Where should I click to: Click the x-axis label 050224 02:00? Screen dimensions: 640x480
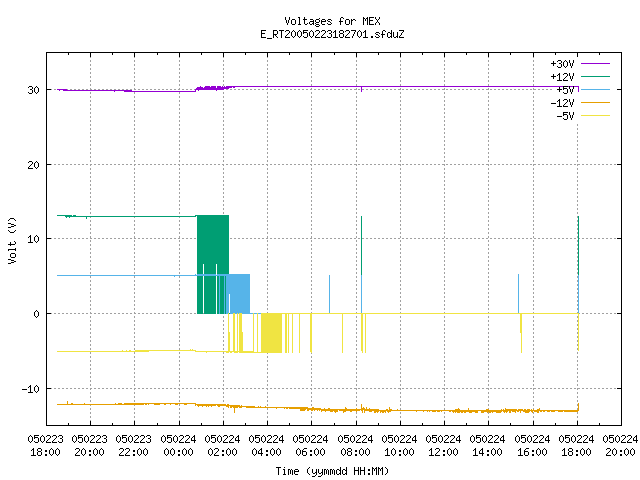pyautogui.click(x=222, y=446)
